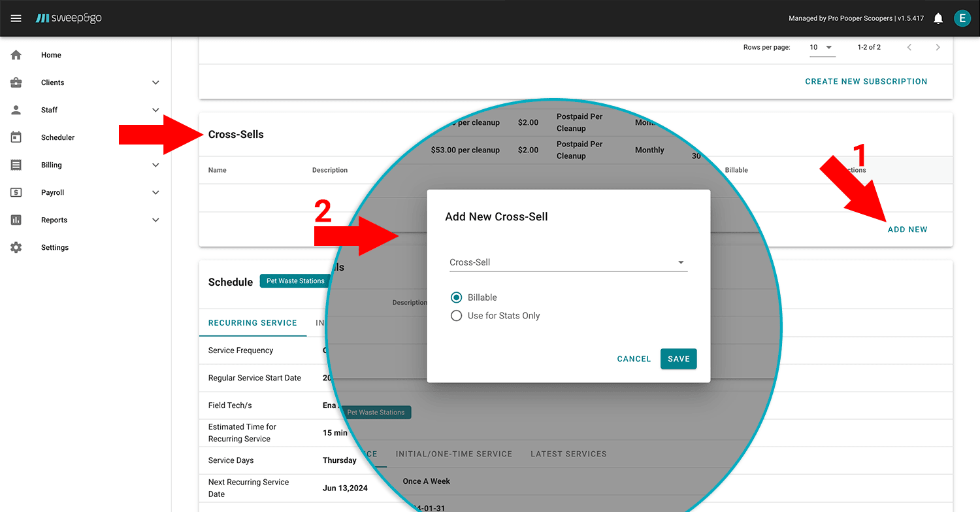Click the notifications bell icon

coord(938,18)
